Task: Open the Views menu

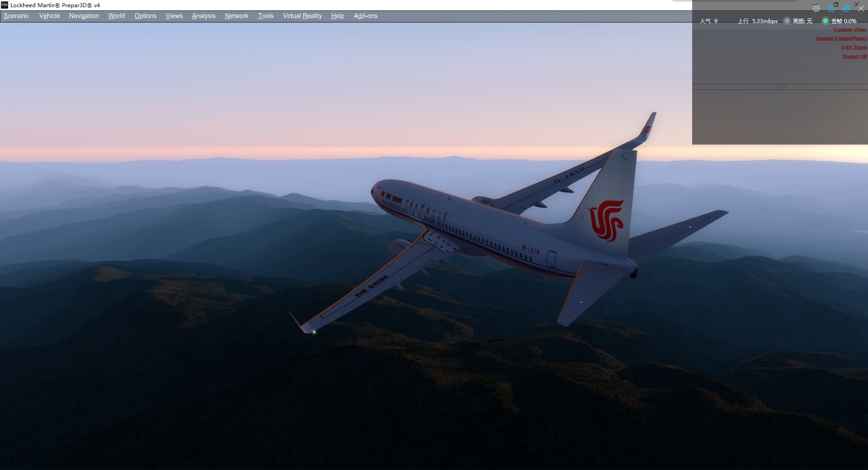Action: [x=174, y=16]
